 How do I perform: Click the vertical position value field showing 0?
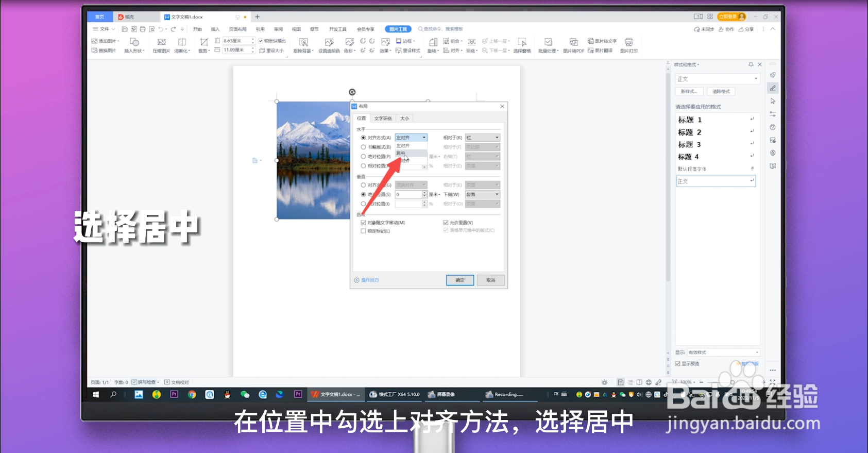(409, 194)
